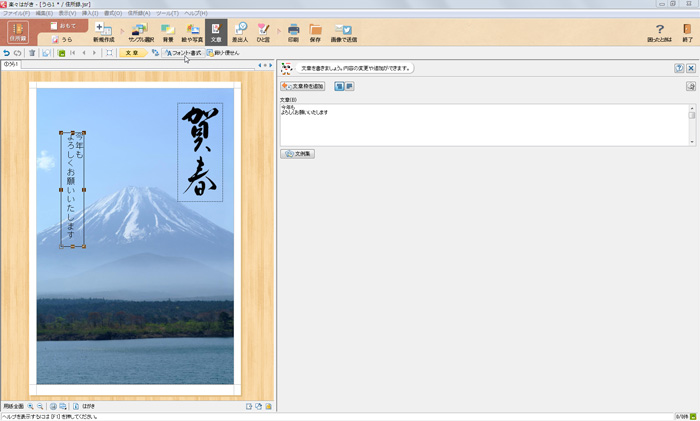Image resolution: width=700 pixels, height=421 pixels.
Task: Click the 印刷 print icon
Action: tap(293, 32)
